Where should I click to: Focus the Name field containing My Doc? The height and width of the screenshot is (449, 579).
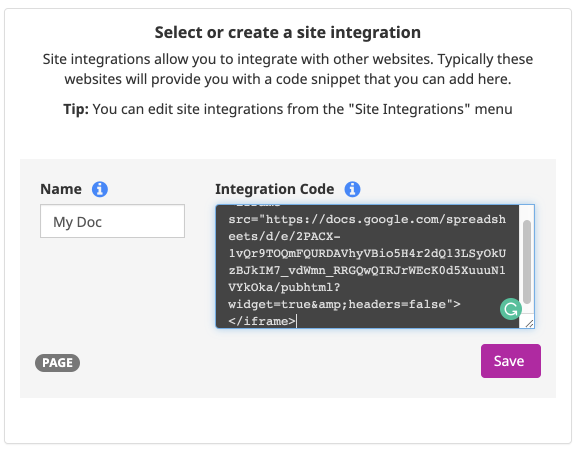click(112, 221)
